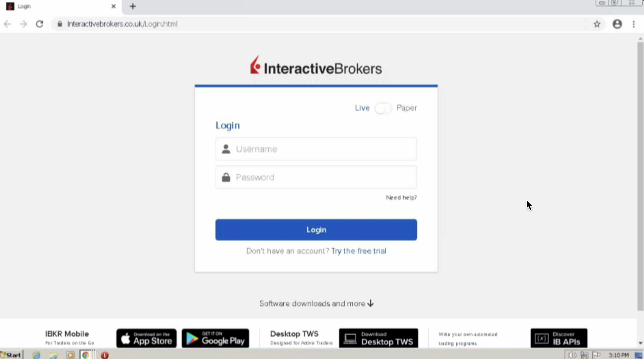Image resolution: width=644 pixels, height=359 pixels.
Task: Toggle the Live to Paper account switch
Action: [x=383, y=108]
